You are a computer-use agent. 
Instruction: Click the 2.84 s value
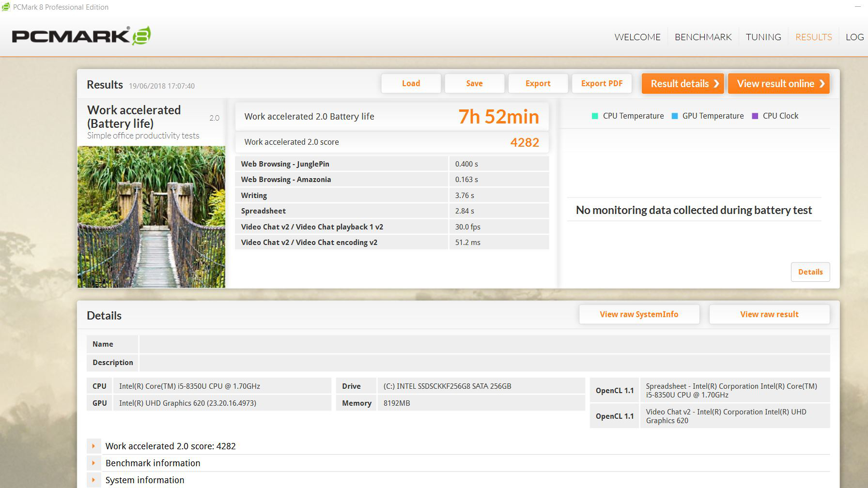[465, 211]
